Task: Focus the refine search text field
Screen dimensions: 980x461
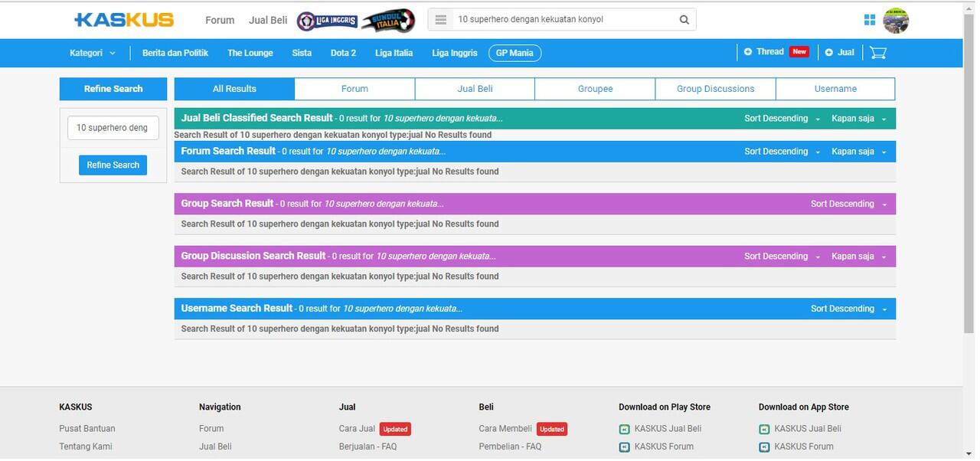Action: point(113,128)
